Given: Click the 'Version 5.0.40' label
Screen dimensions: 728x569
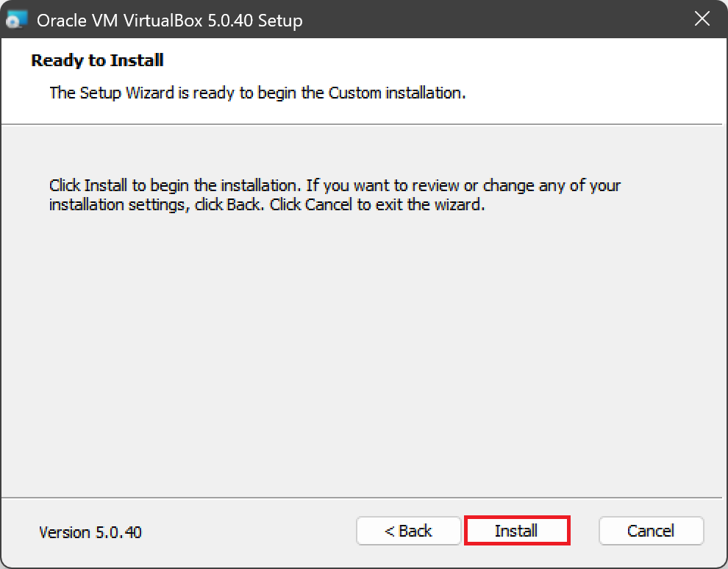Looking at the screenshot, I should [90, 532].
